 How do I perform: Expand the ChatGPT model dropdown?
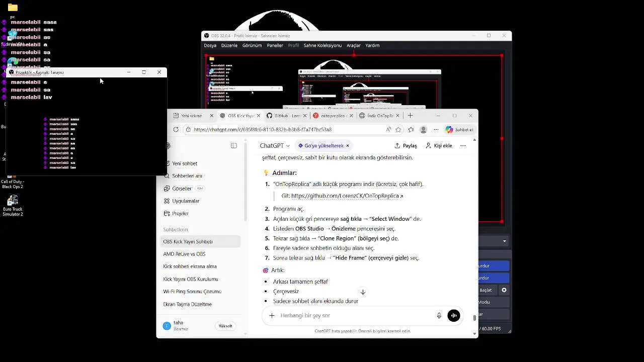275,146
